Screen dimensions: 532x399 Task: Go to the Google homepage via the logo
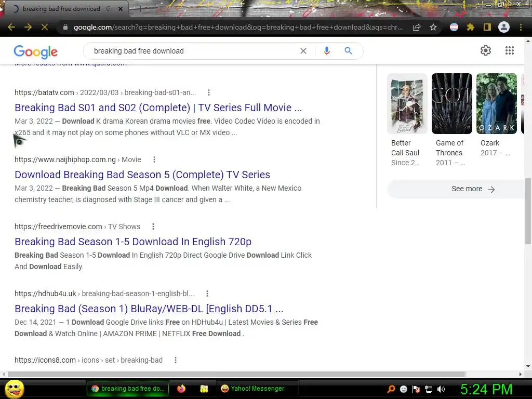[x=36, y=51]
